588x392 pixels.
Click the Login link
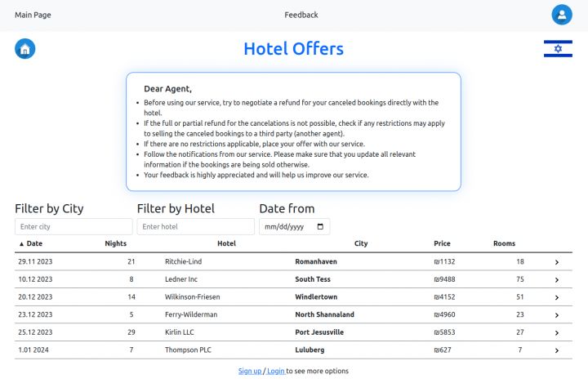pyautogui.click(x=276, y=371)
